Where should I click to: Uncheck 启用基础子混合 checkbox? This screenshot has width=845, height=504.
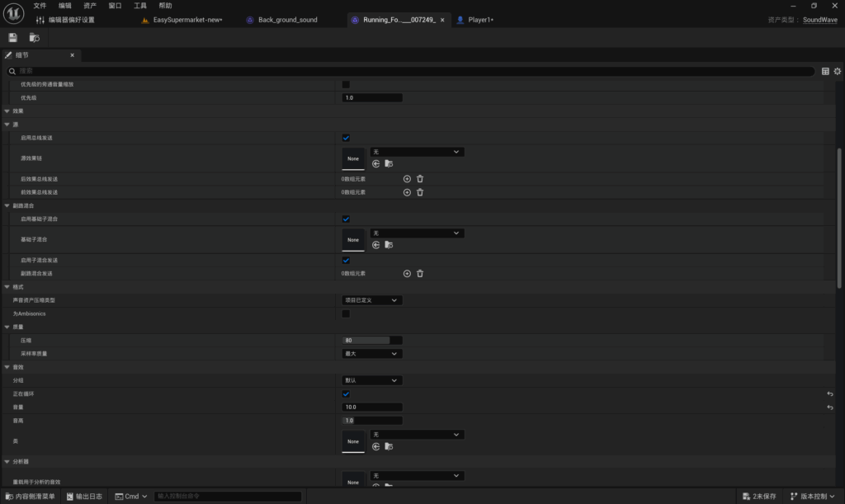(x=346, y=219)
